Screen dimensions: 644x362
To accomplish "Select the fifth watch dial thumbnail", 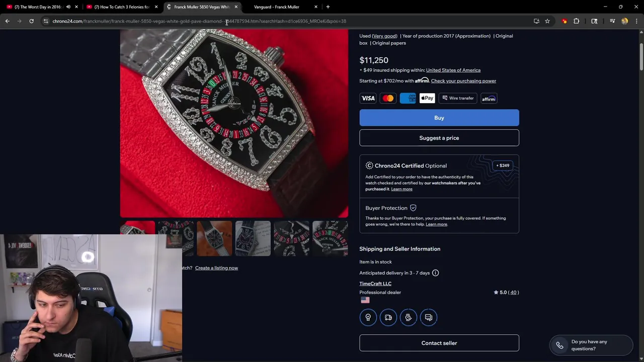I will pyautogui.click(x=292, y=238).
